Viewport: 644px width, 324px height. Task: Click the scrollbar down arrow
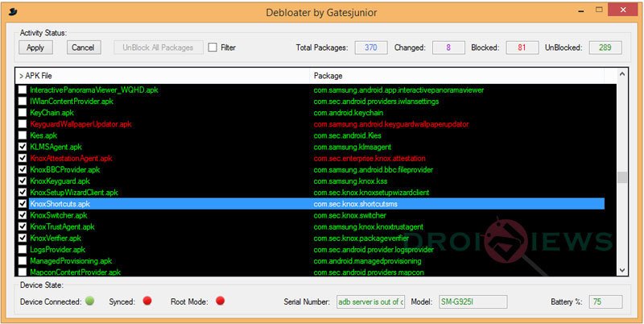[621, 270]
